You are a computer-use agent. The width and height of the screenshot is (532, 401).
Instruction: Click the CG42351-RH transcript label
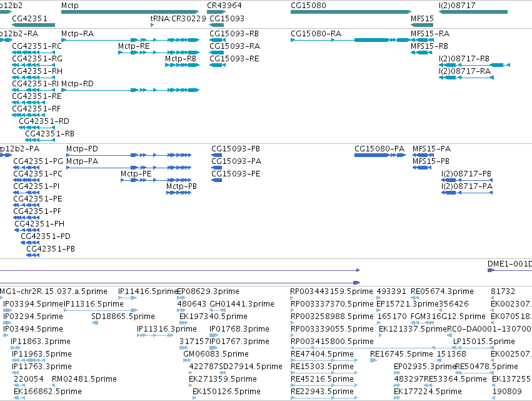(x=38, y=71)
